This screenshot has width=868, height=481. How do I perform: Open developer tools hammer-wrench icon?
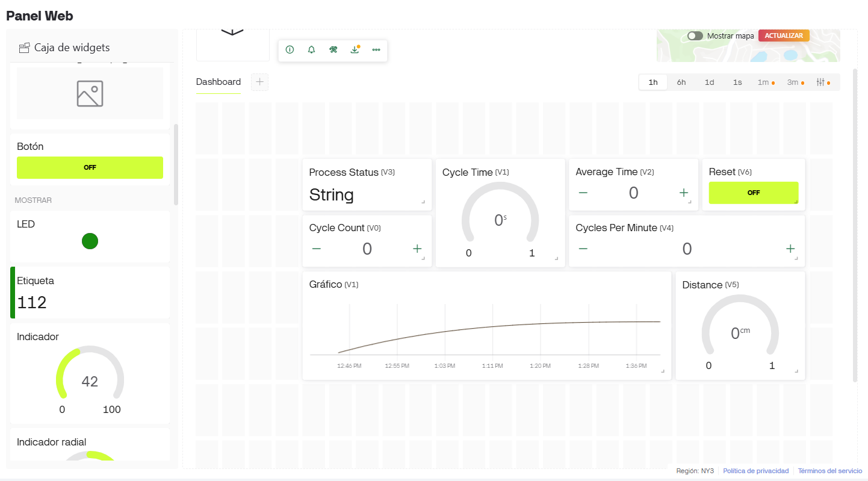[x=333, y=50]
